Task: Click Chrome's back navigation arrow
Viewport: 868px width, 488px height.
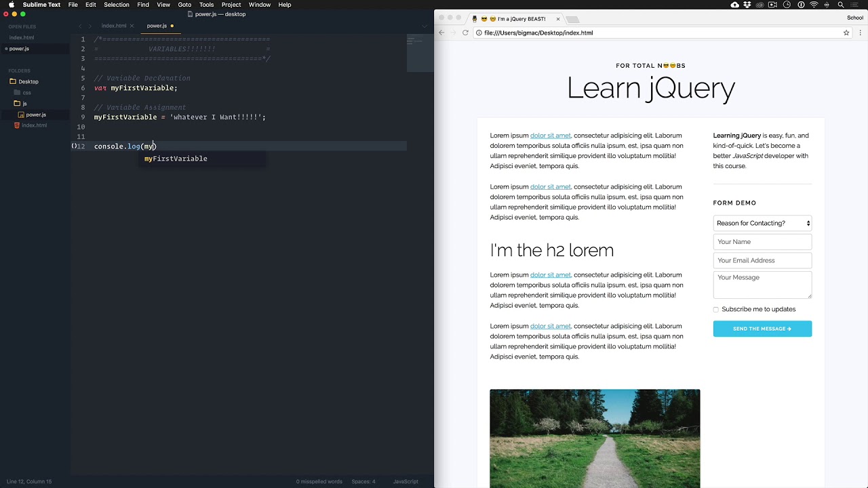Action: pyautogui.click(x=441, y=33)
